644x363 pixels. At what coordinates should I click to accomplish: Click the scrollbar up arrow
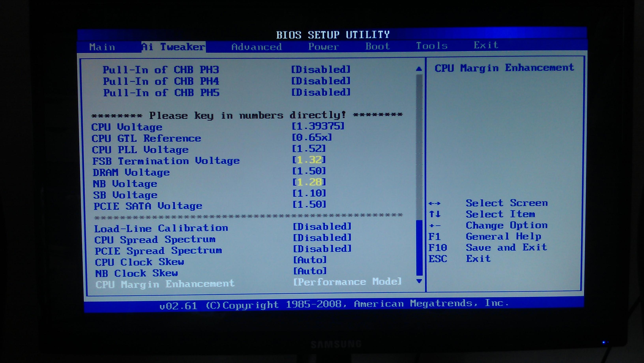pos(419,69)
